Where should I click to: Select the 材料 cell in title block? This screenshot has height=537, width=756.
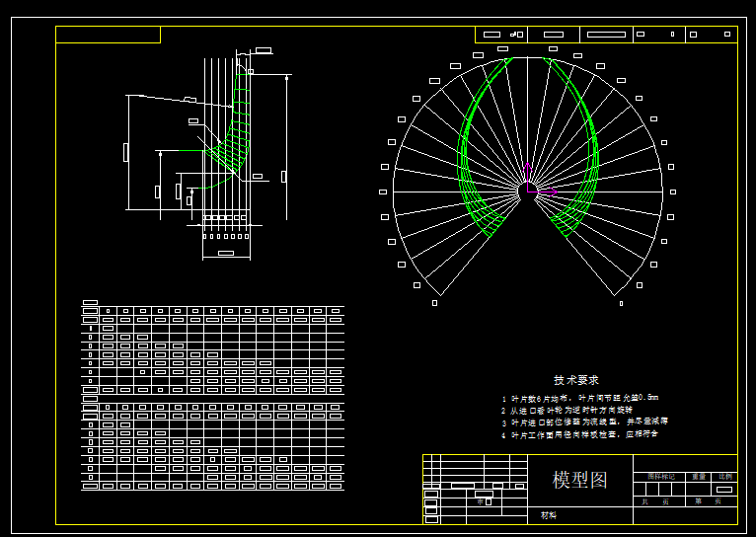(x=548, y=515)
